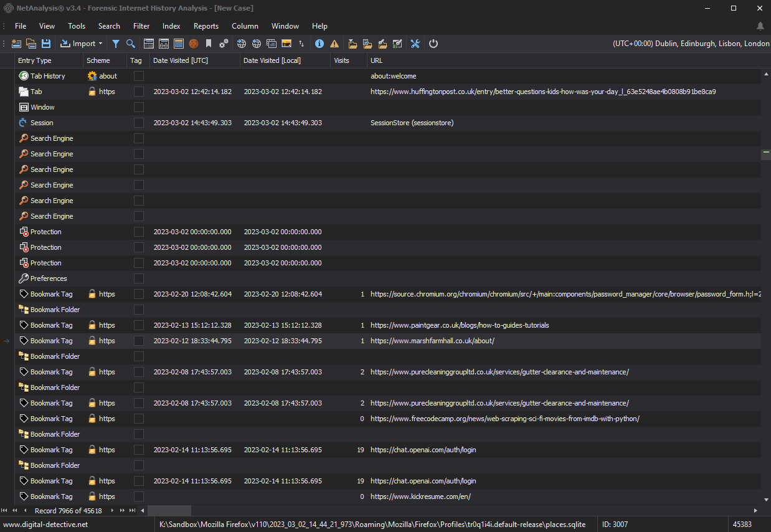Click the magnifier Search icon
The image size is (771, 532).
click(131, 44)
